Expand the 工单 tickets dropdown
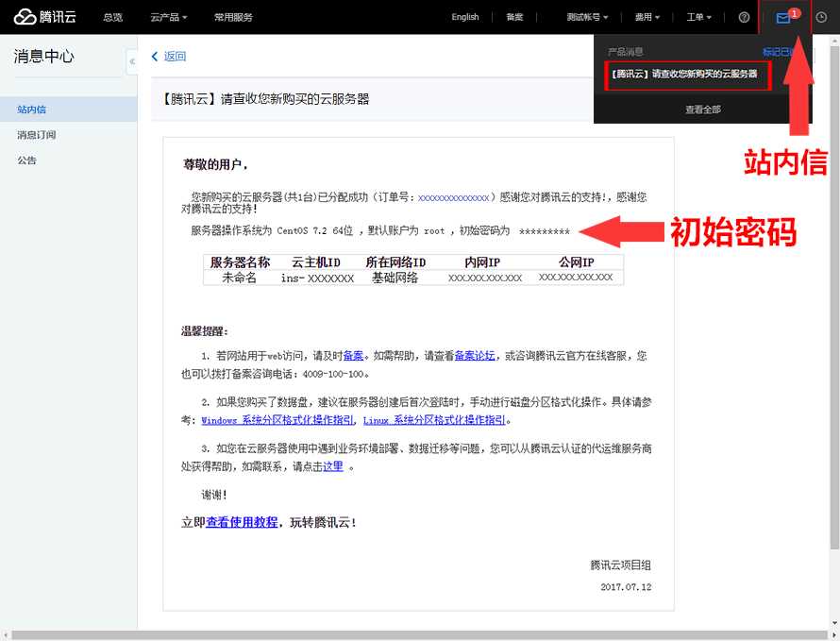Screen dimensions: 840x641 pos(699,17)
